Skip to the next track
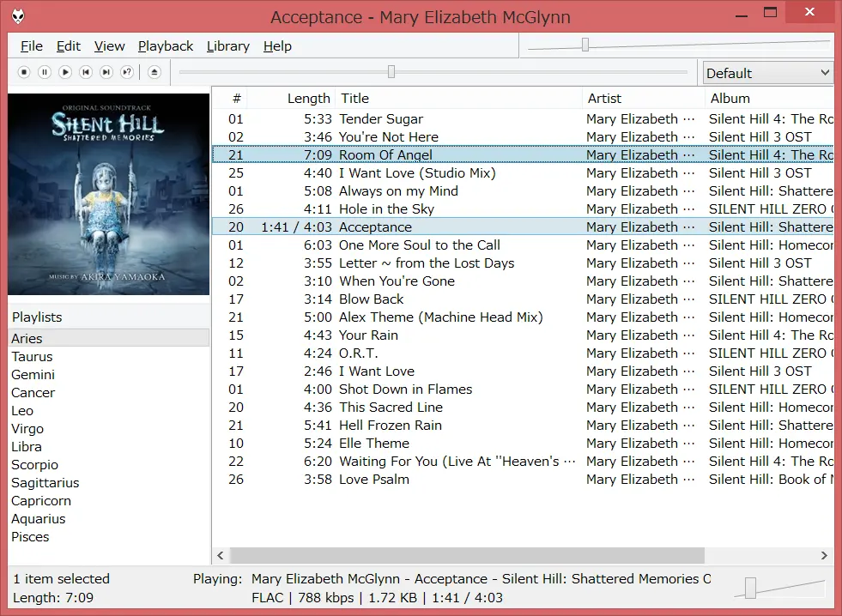Screen dimensions: 842x616 click(106, 72)
